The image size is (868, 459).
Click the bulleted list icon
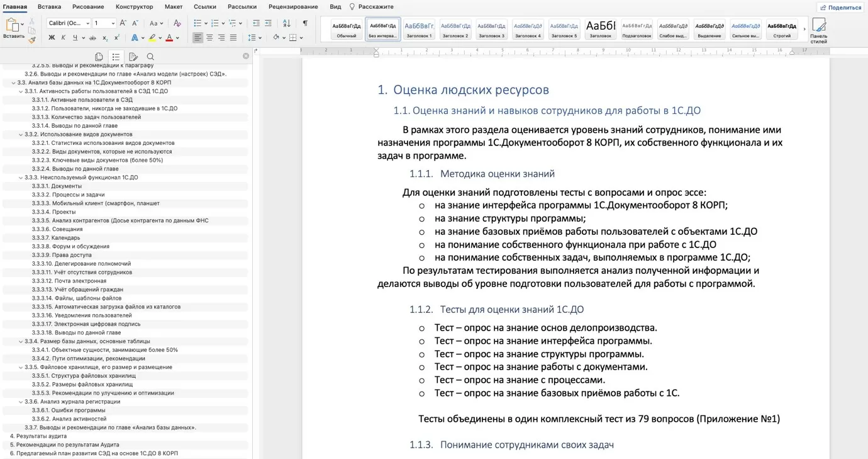point(198,23)
